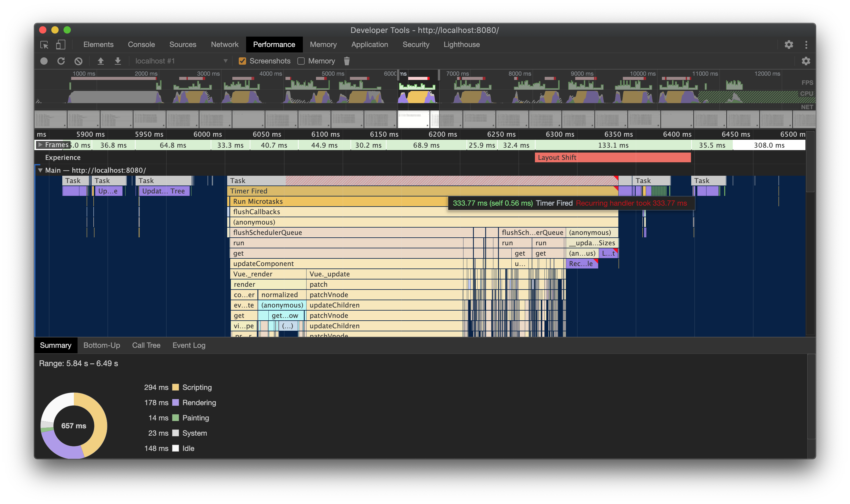This screenshot has height=504, width=850.
Task: Open the Network tab
Action: 225,45
